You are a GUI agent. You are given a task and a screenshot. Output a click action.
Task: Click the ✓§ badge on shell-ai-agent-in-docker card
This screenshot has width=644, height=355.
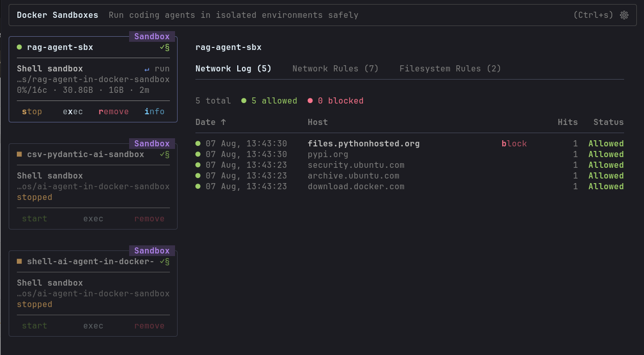pos(164,262)
